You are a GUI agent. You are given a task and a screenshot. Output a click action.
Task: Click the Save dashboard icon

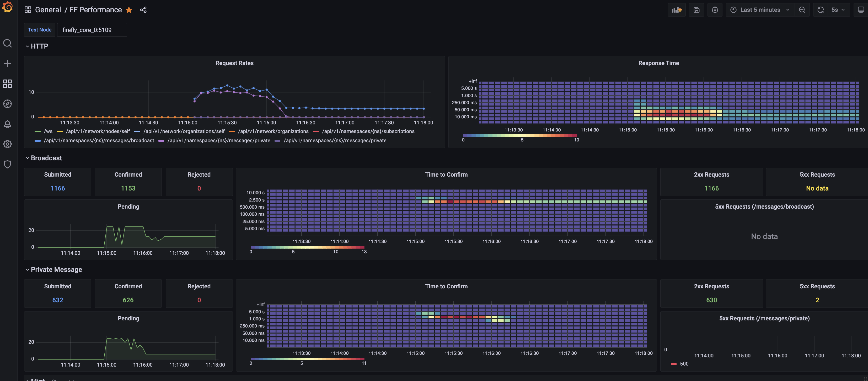(696, 10)
